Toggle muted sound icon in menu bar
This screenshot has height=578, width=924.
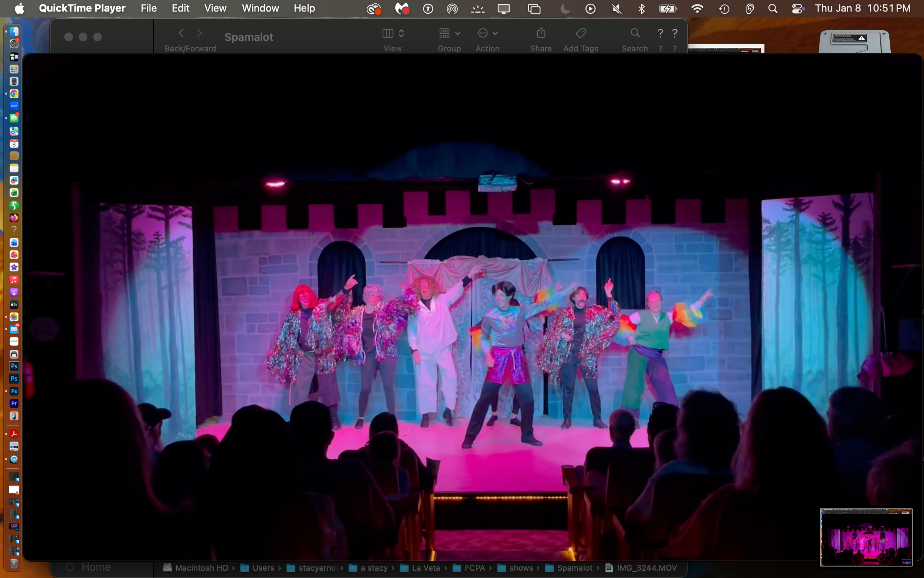click(x=616, y=9)
